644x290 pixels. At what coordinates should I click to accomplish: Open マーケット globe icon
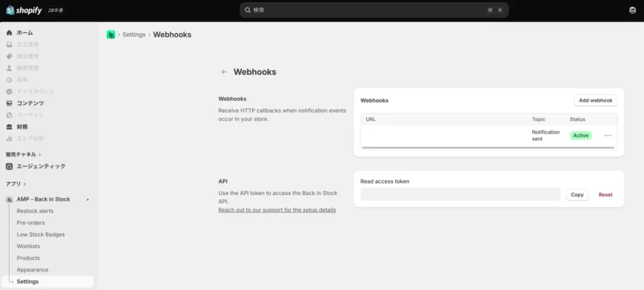[x=9, y=115]
